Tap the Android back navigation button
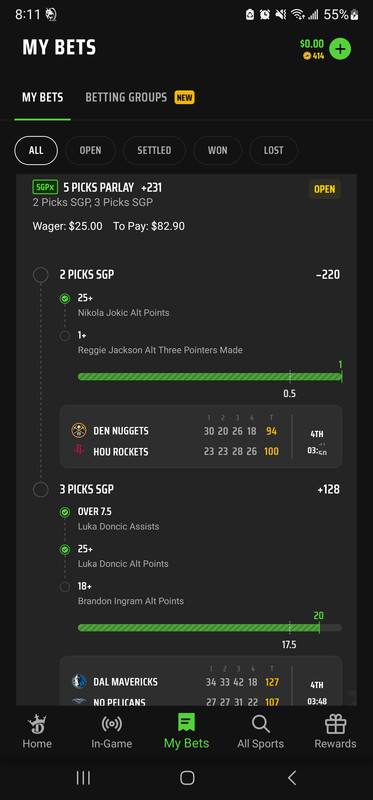Screen dimensions: 373x800 pos(291,778)
